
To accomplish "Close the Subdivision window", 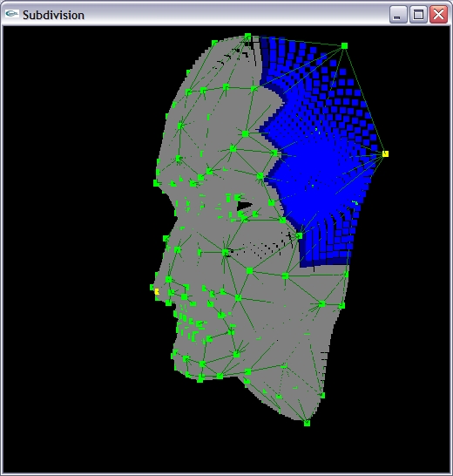I will 438,14.
